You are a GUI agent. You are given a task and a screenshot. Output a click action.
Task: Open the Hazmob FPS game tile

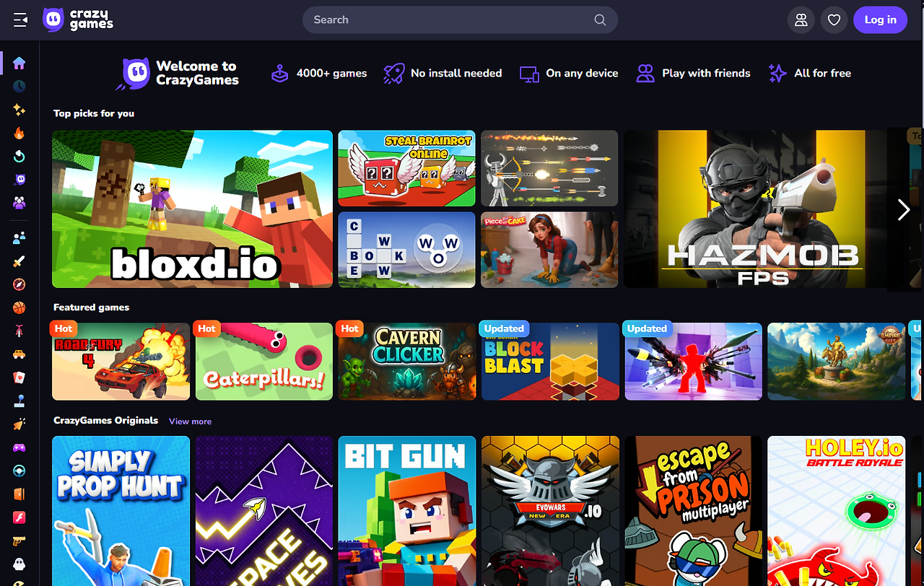click(764, 209)
